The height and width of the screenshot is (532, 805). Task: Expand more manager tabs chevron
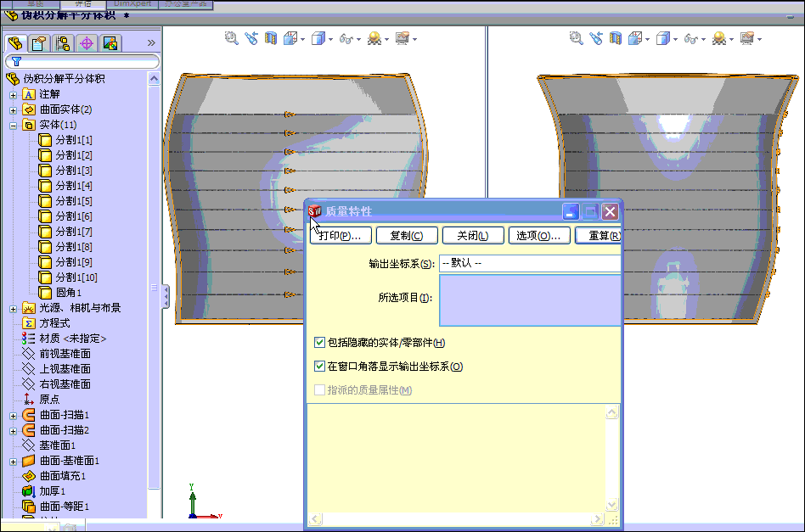tap(151, 42)
